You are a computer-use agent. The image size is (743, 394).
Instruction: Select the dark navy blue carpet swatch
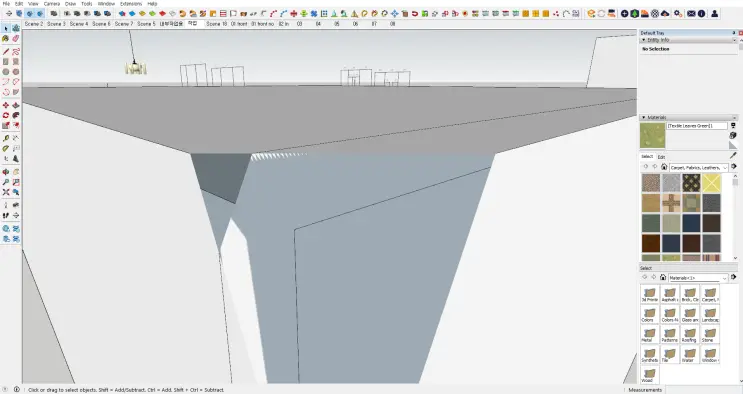[691, 223]
